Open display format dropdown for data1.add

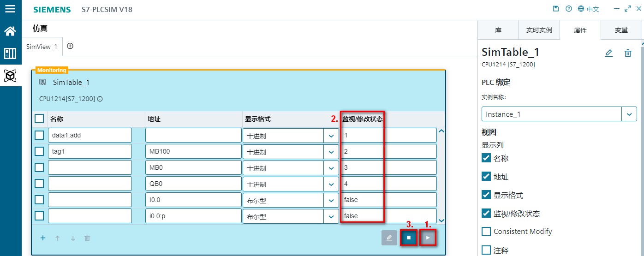[x=331, y=136]
